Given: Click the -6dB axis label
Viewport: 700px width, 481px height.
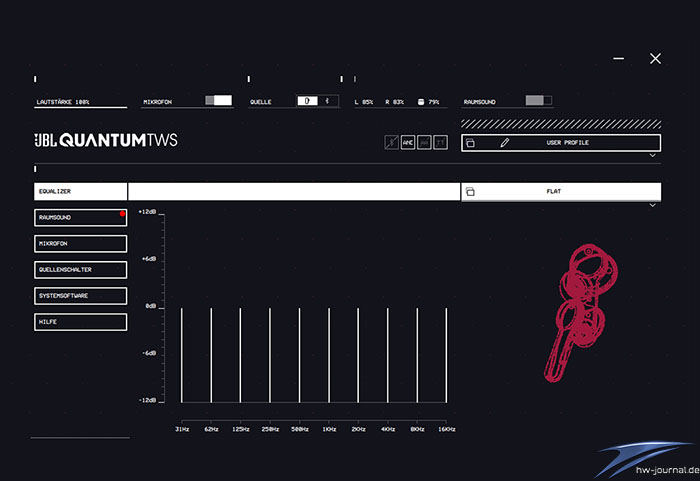Looking at the screenshot, I should click(149, 353).
